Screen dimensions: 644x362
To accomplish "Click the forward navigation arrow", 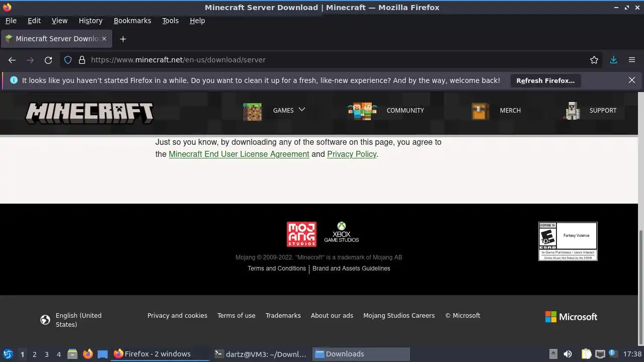I will (30, 60).
